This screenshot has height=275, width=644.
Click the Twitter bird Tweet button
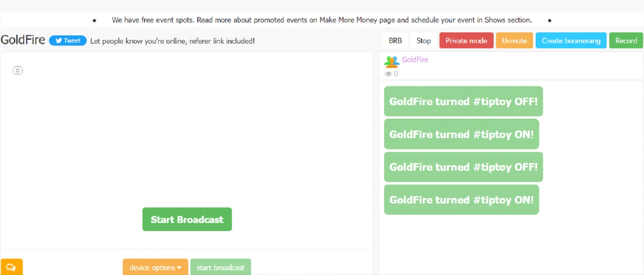pyautogui.click(x=68, y=40)
